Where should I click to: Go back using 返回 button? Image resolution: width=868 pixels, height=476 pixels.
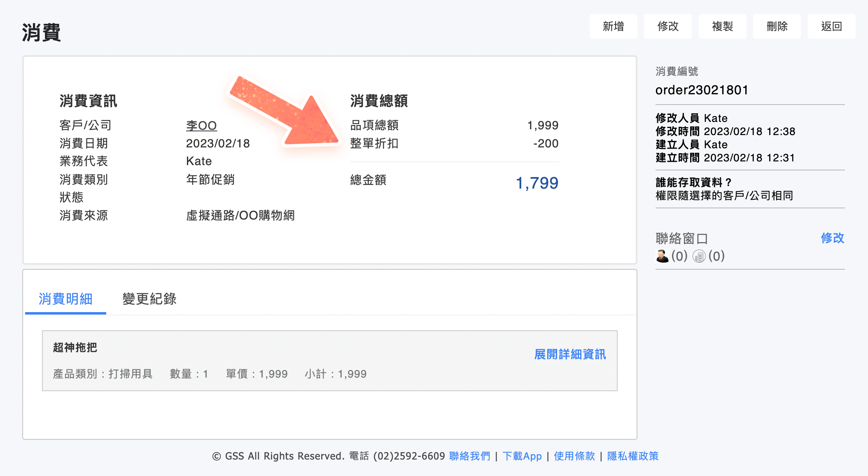831,26
